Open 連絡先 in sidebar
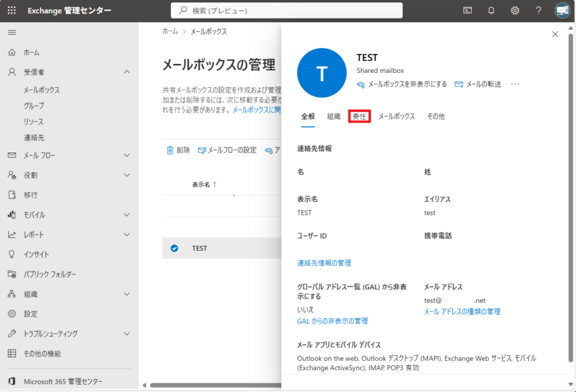The width and height of the screenshot is (576, 392). [x=34, y=138]
